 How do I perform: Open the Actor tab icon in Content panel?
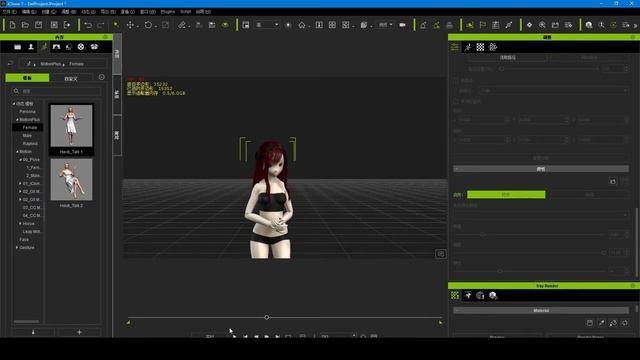[x=31, y=47]
